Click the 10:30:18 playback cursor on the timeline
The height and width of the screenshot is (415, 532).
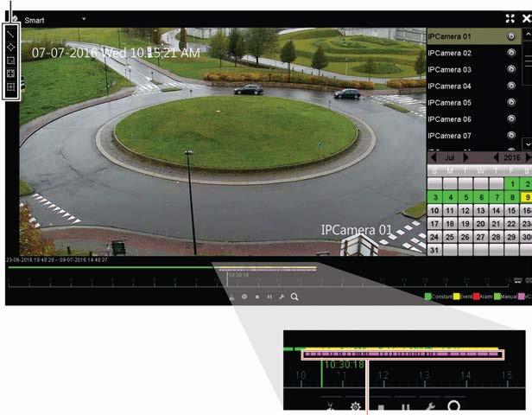coord(228,279)
